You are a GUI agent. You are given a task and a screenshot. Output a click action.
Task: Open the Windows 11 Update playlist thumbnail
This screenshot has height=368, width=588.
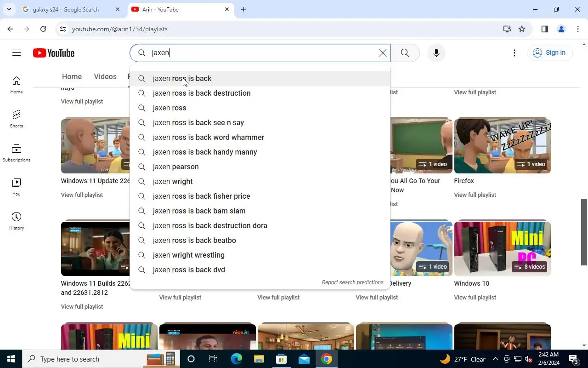pyautogui.click(x=96, y=145)
